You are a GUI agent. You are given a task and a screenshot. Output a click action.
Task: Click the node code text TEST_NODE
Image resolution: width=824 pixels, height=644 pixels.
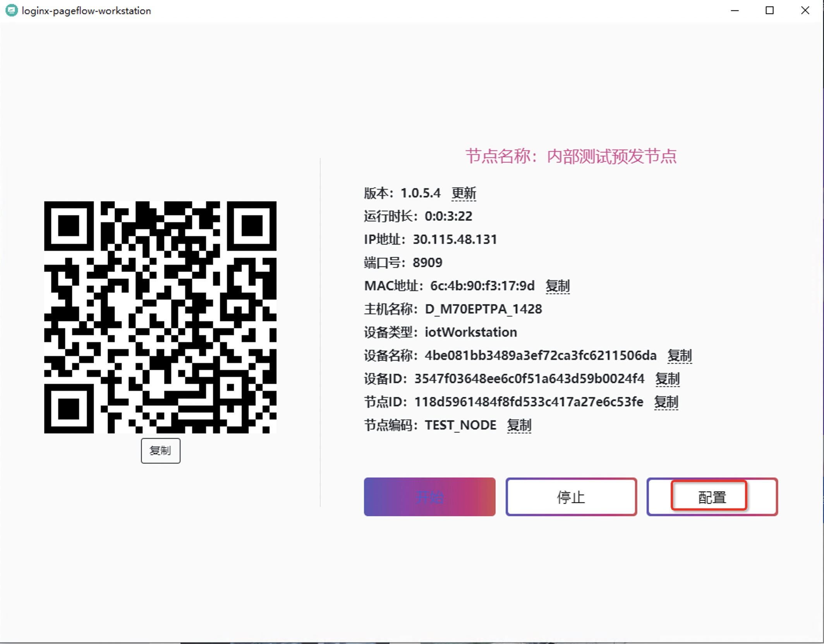460,425
